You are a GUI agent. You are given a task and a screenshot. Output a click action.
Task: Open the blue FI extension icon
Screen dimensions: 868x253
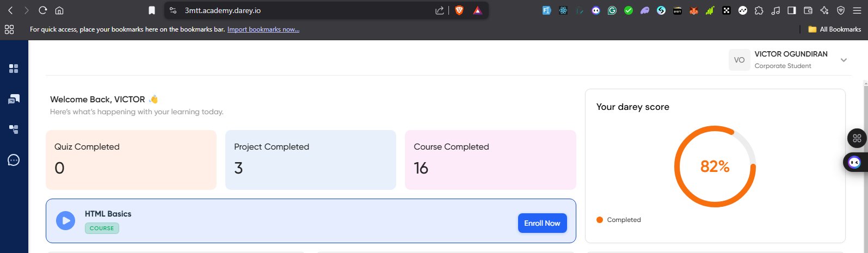point(547,10)
